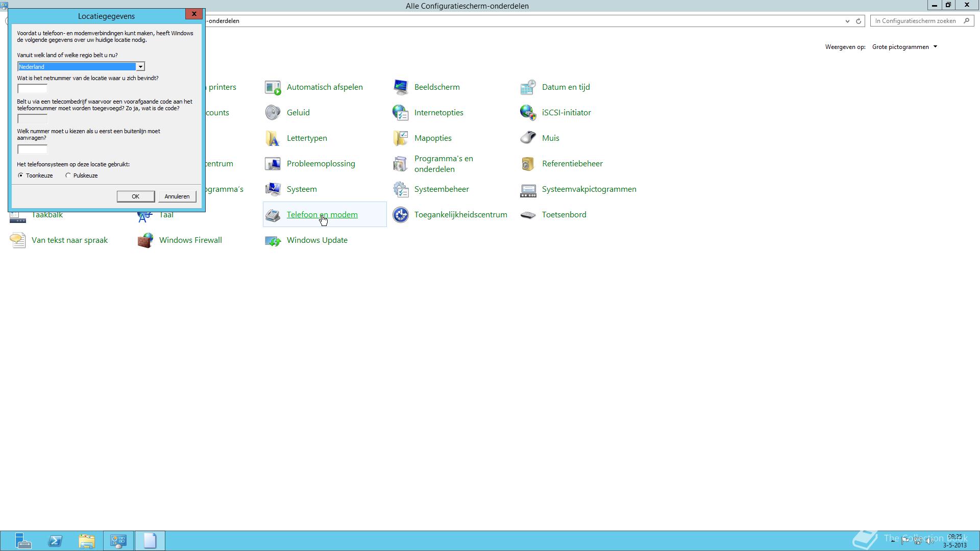Open Server Manager from taskbar
Viewport: 980px width, 551px height.
23,541
